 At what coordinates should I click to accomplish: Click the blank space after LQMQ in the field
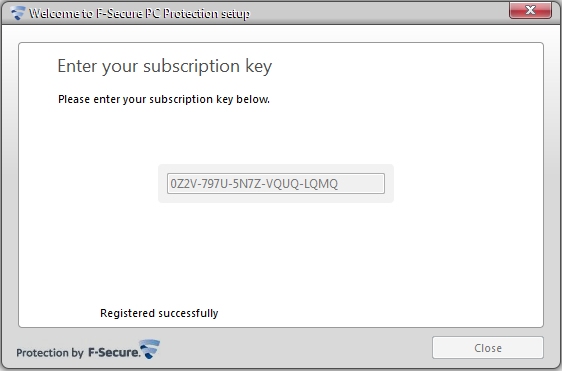pyautogui.click(x=361, y=184)
